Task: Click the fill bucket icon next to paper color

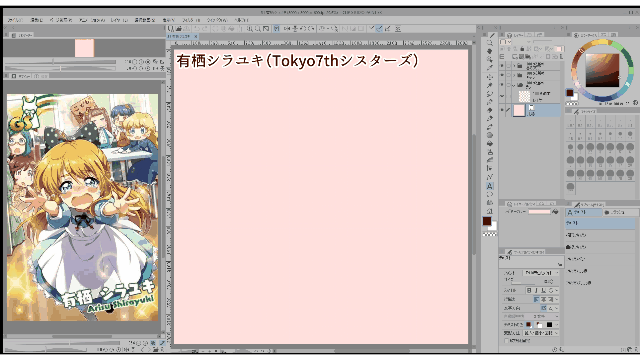Action: (x=555, y=212)
